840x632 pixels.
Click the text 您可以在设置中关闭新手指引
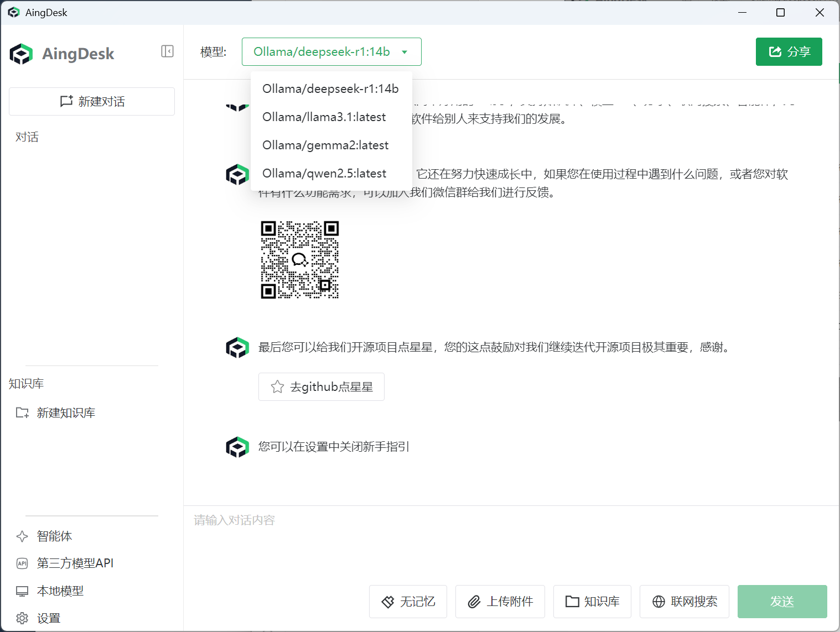[334, 447]
